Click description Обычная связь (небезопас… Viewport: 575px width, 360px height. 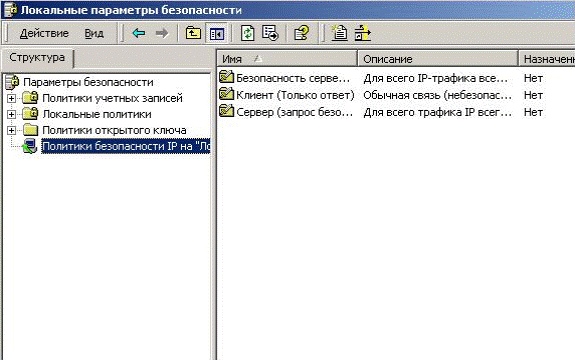coord(437,95)
